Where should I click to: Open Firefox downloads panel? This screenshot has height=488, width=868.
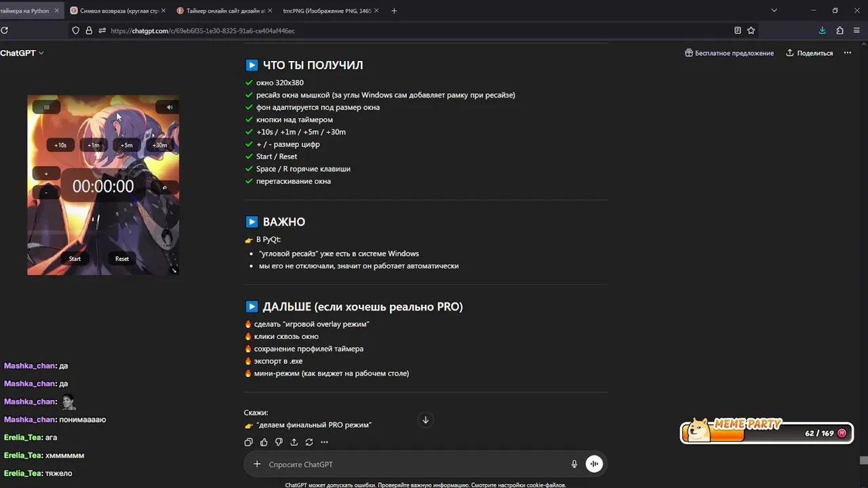pos(822,30)
